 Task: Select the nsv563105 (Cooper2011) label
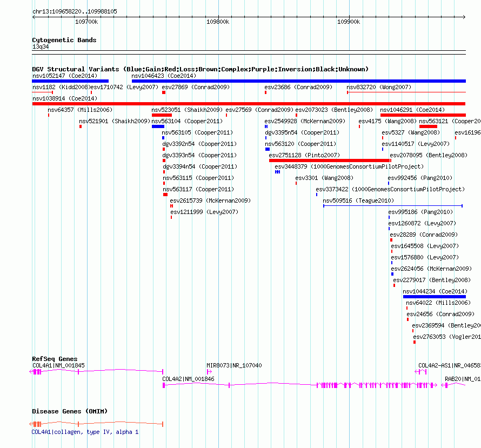[x=197, y=132]
